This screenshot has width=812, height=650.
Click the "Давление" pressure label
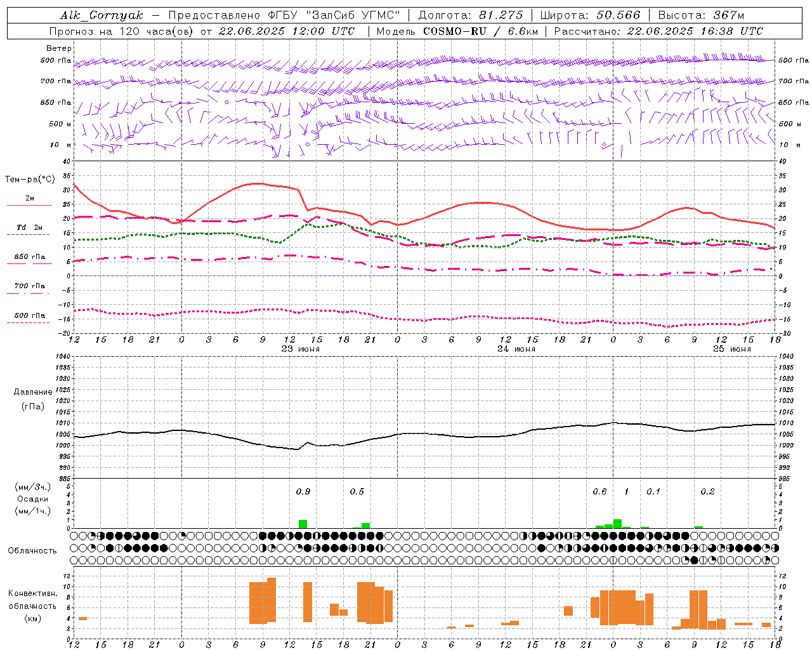click(x=33, y=392)
